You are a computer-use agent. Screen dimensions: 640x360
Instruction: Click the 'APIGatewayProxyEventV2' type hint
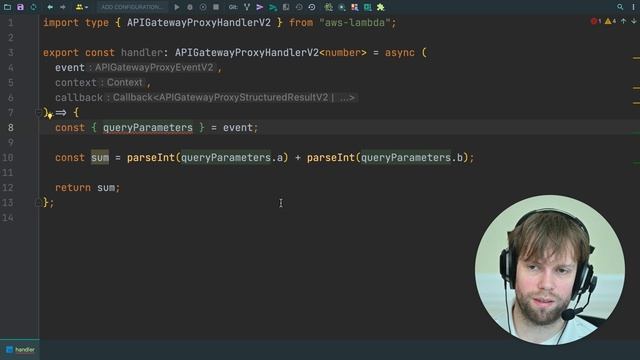(x=154, y=68)
